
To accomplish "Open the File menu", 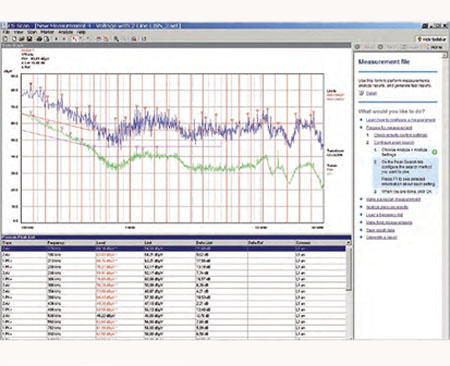I will tap(6, 32).
